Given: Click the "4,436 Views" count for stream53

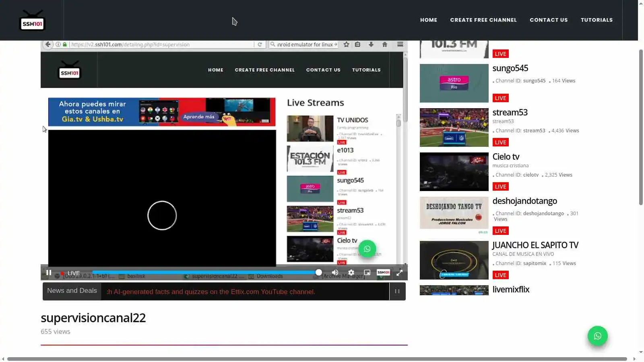Looking at the screenshot, I should click(x=565, y=131).
